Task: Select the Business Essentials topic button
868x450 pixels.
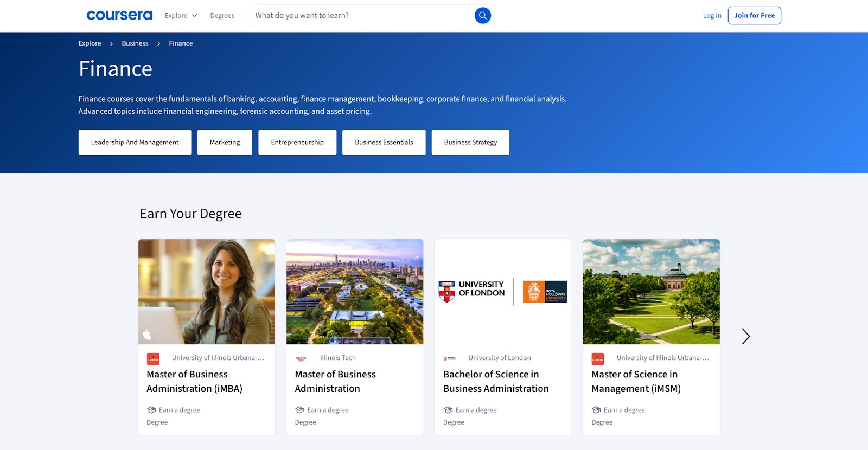Action: coord(384,142)
